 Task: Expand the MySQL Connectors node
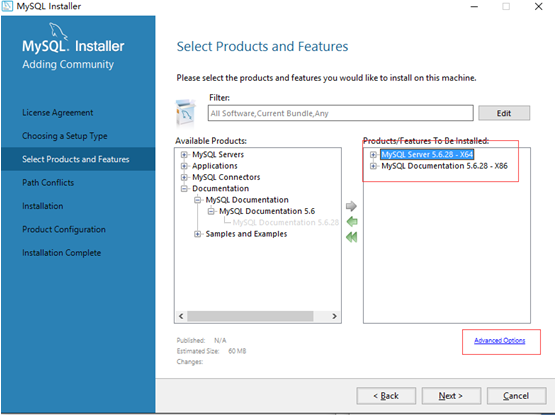(x=184, y=177)
